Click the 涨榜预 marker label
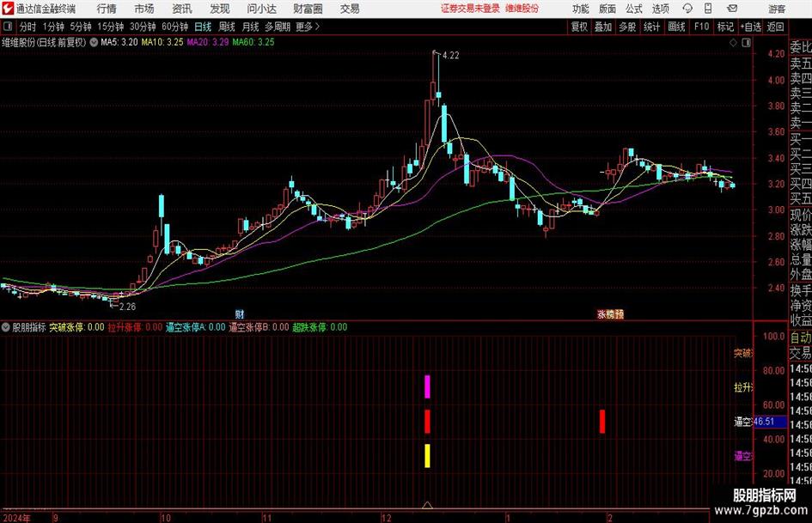This screenshot has width=812, height=523. click(610, 314)
